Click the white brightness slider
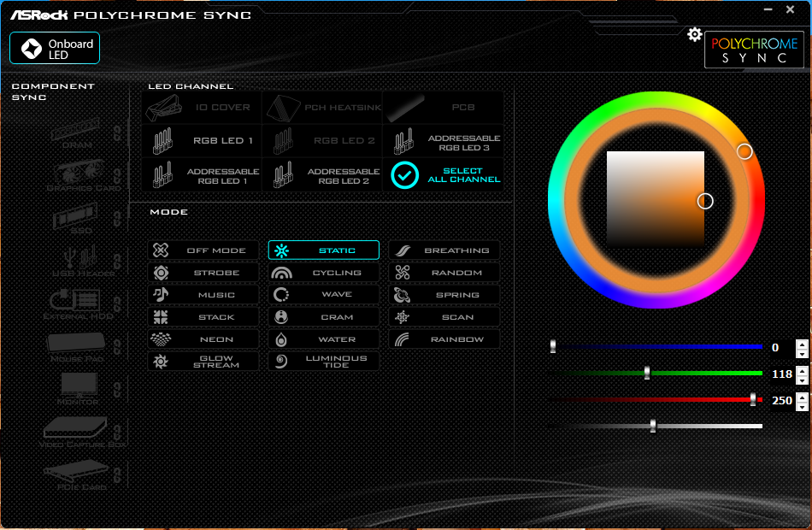 click(x=656, y=426)
